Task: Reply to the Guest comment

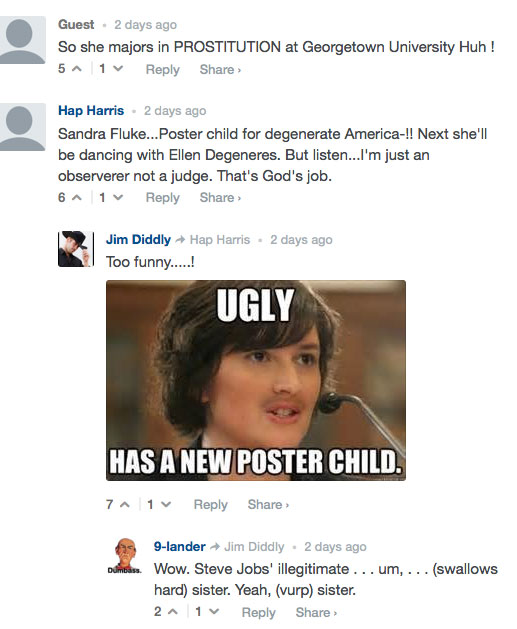Action: [x=162, y=69]
